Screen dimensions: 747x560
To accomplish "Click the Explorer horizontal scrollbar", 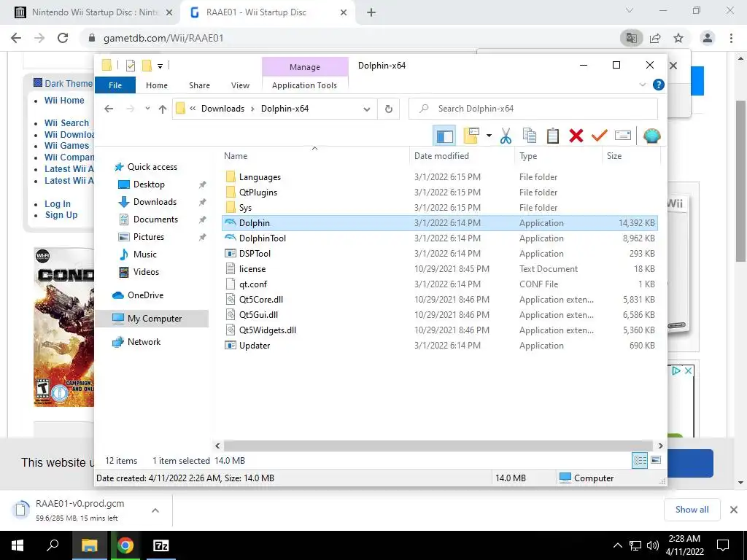I will pyautogui.click(x=438, y=446).
